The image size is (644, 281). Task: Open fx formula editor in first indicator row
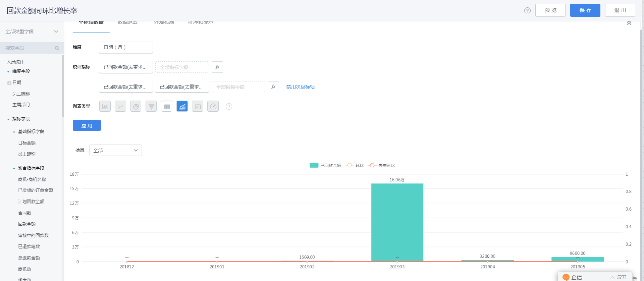point(217,67)
